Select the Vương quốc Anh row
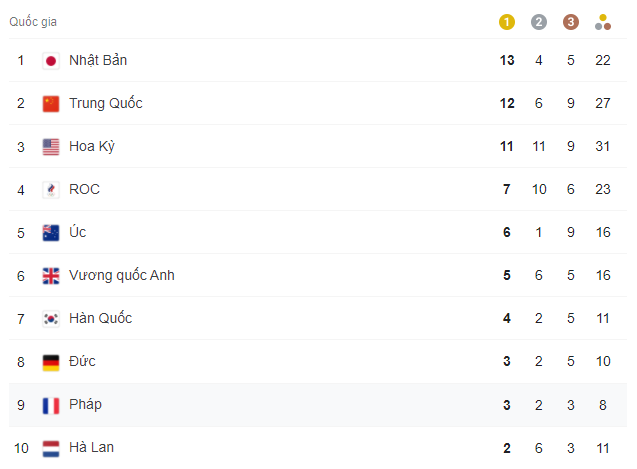Viewport: 637px width, 469px height. [x=318, y=275]
